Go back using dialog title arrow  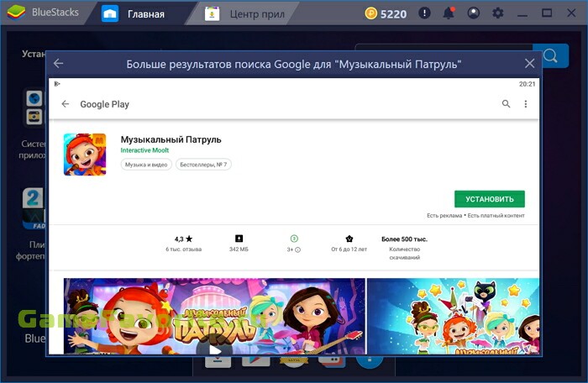point(59,63)
